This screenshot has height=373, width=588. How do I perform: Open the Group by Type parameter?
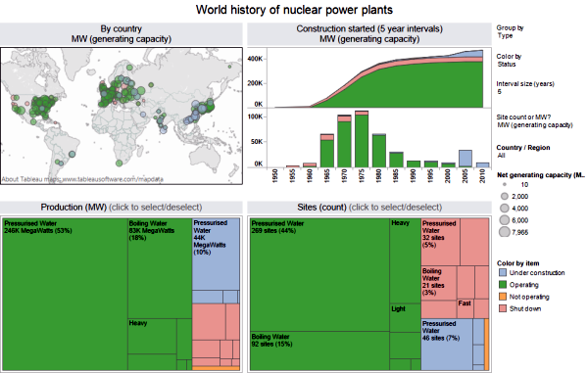[x=505, y=35]
